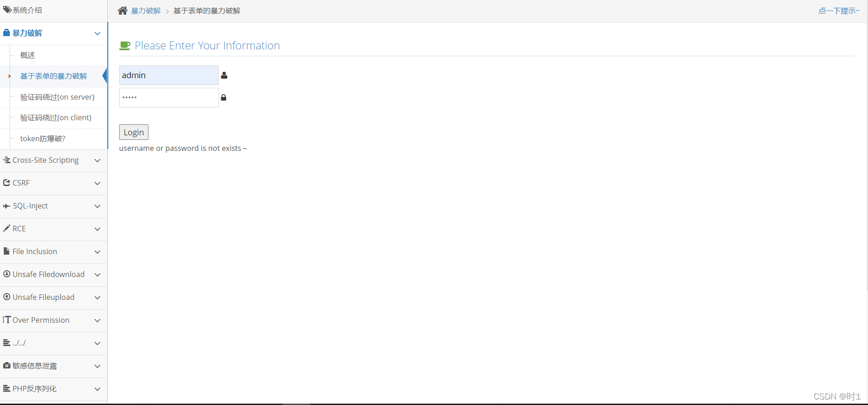Click the password input field
This screenshot has width=868, height=405.
(x=169, y=97)
